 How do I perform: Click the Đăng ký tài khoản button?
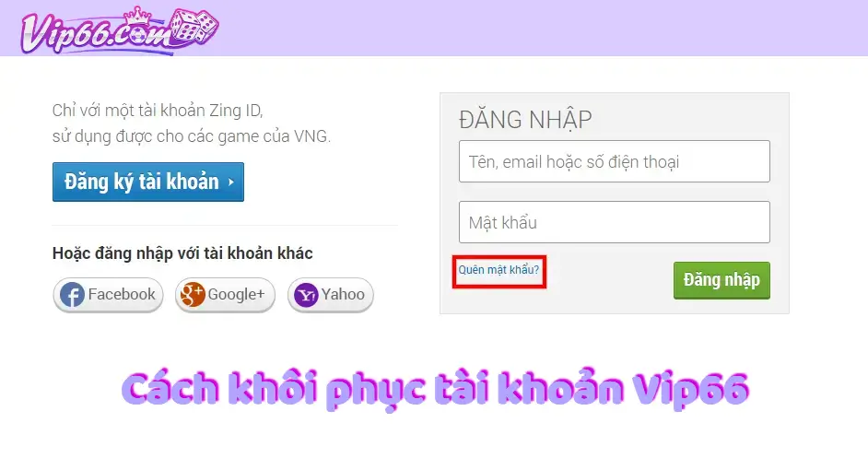[x=147, y=182]
